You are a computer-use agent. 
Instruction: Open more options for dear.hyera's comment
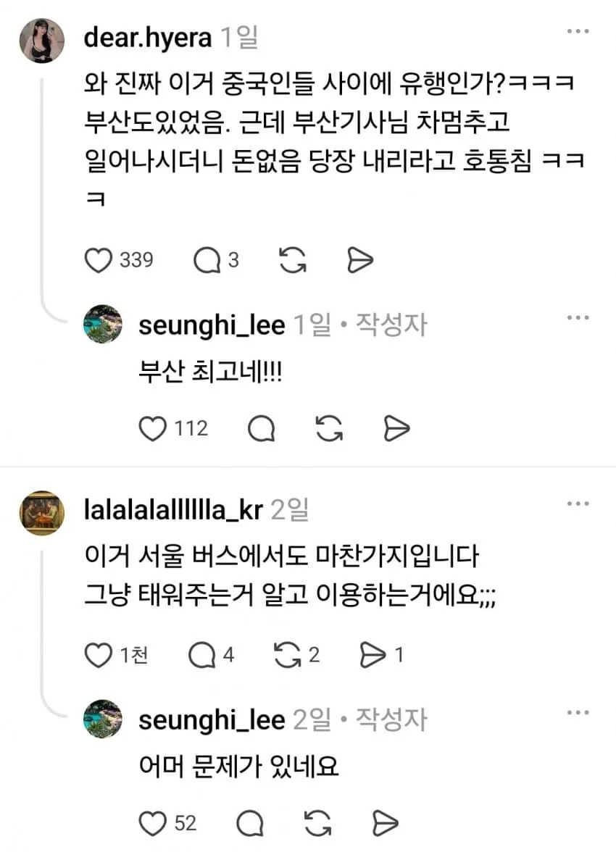click(x=578, y=31)
